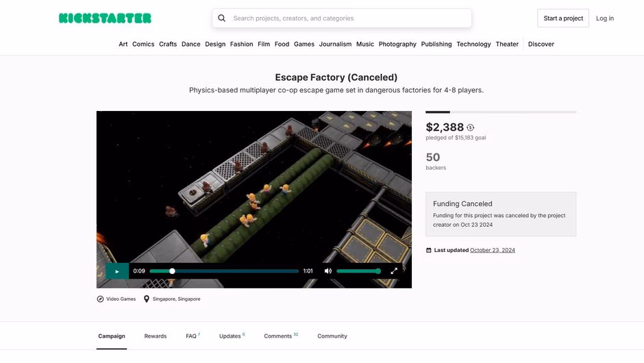Click the Escape Factory (Canceled) title
644x363 pixels.
336,77
